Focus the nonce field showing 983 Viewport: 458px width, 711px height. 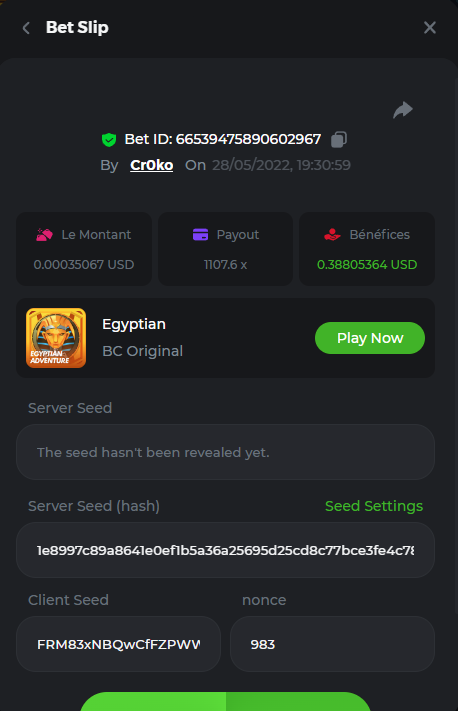point(332,644)
